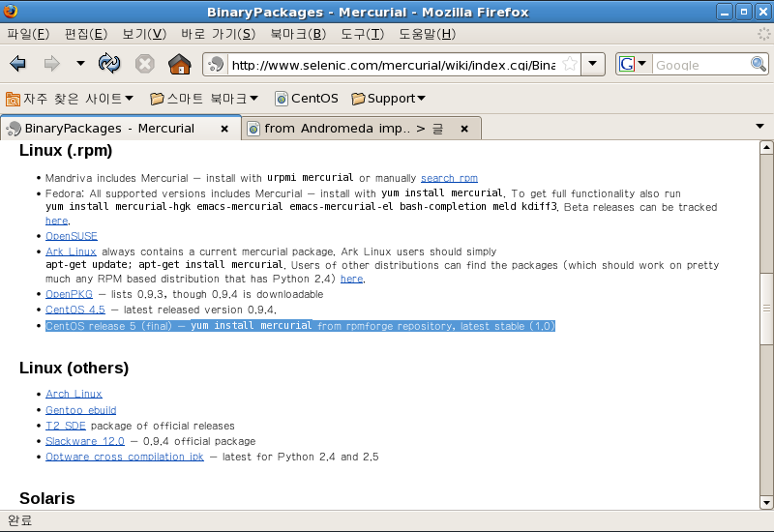Click the Linux (.rpm) heading
This screenshot has width=774, height=532.
[66, 151]
